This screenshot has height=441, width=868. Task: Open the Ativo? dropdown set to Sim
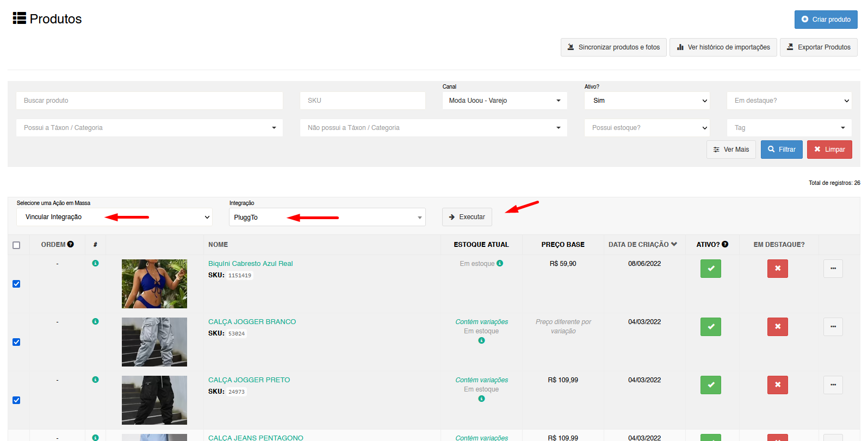click(647, 101)
